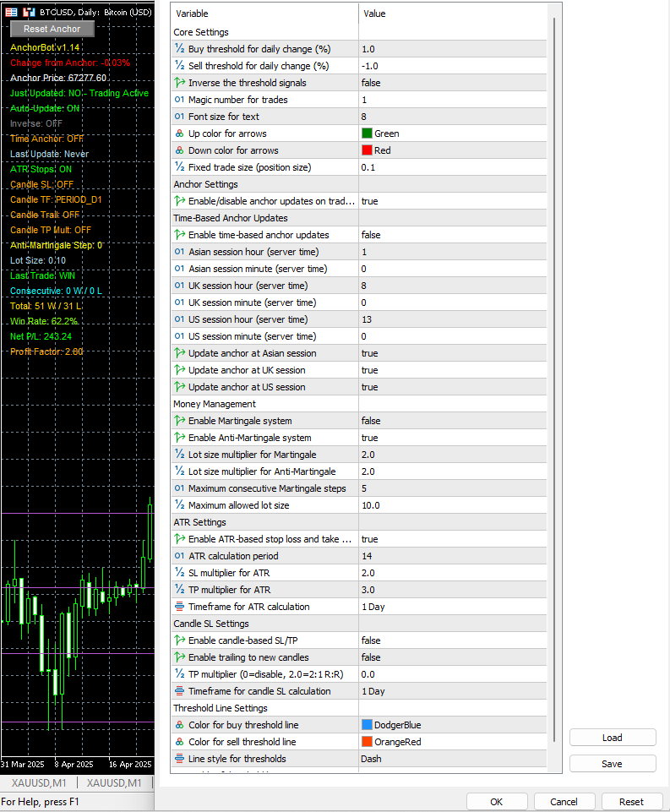Click color-type icon for Color for buy threshold line

pos(180,725)
